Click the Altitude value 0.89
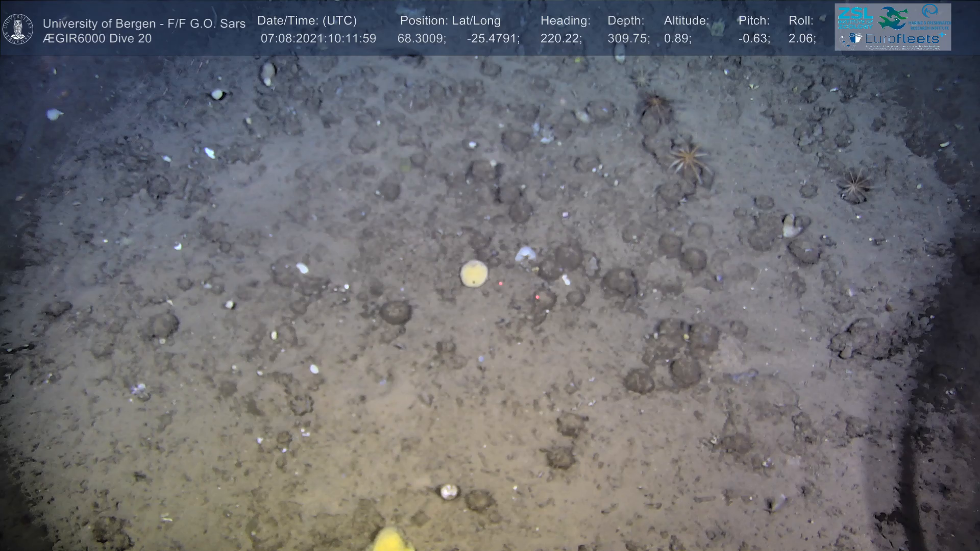The image size is (980, 551). pos(677,39)
